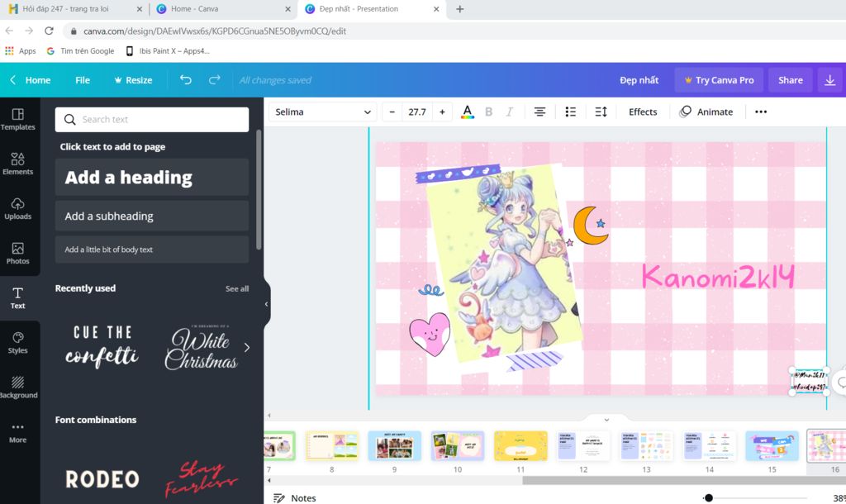Add a heading to the page

tap(152, 177)
